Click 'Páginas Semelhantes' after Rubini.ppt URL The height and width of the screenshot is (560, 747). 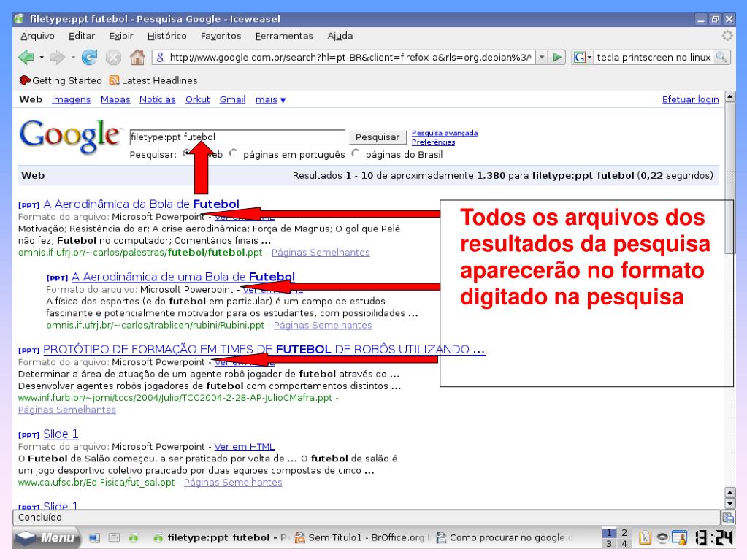(323, 325)
